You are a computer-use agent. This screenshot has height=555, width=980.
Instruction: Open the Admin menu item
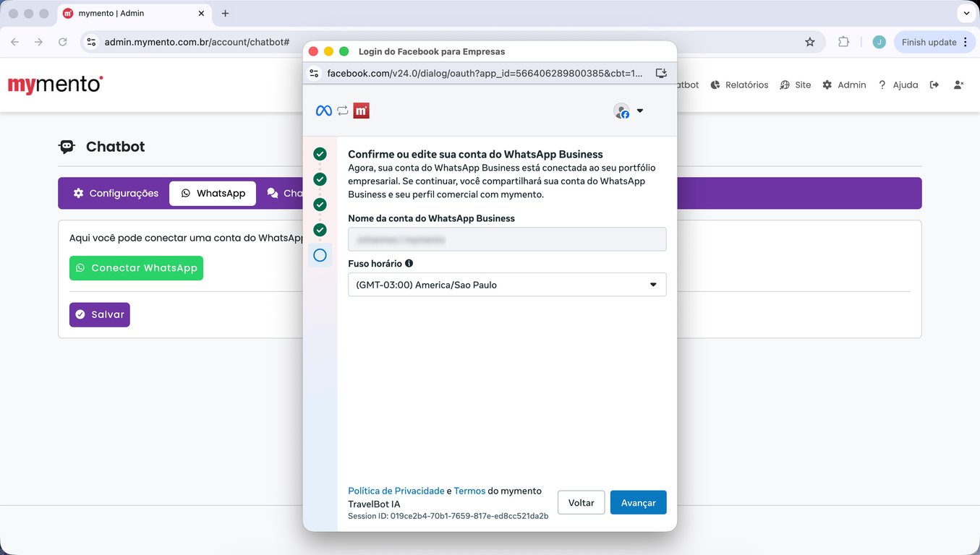(x=844, y=85)
